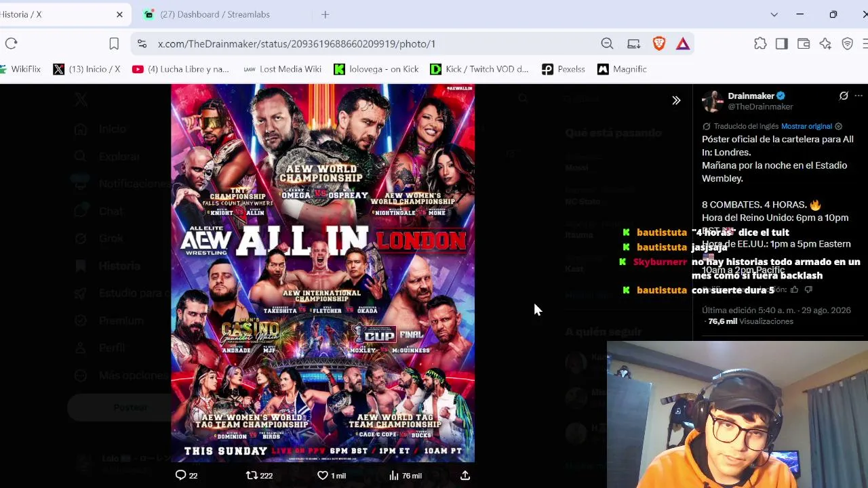Open translation settings gear icon
This screenshot has width=868, height=488.
(838, 126)
